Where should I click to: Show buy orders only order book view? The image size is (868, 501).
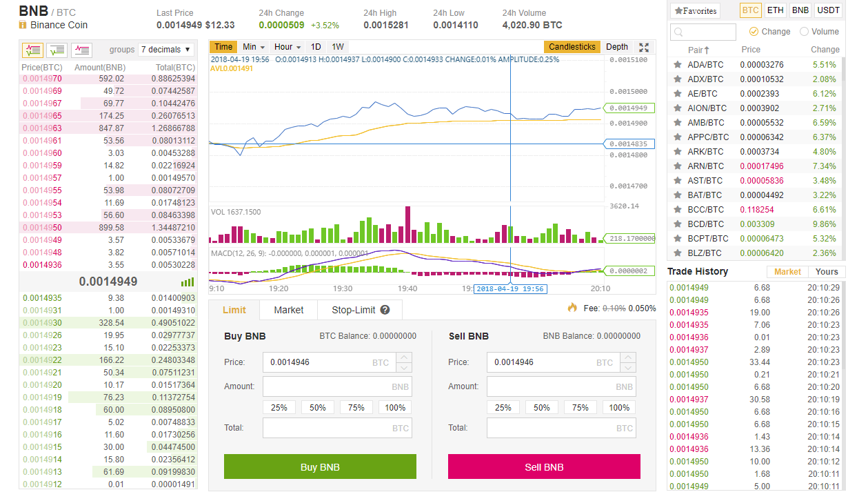(57, 50)
